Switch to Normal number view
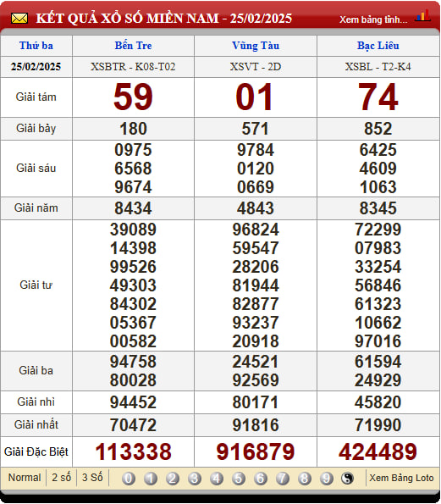The width and height of the screenshot is (441, 504). pyautogui.click(x=25, y=478)
